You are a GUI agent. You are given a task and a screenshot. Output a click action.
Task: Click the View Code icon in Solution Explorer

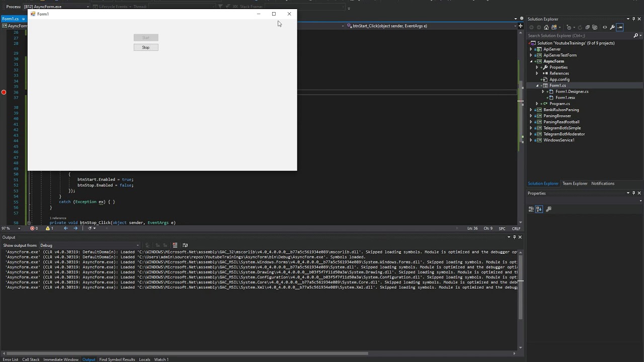click(x=605, y=27)
